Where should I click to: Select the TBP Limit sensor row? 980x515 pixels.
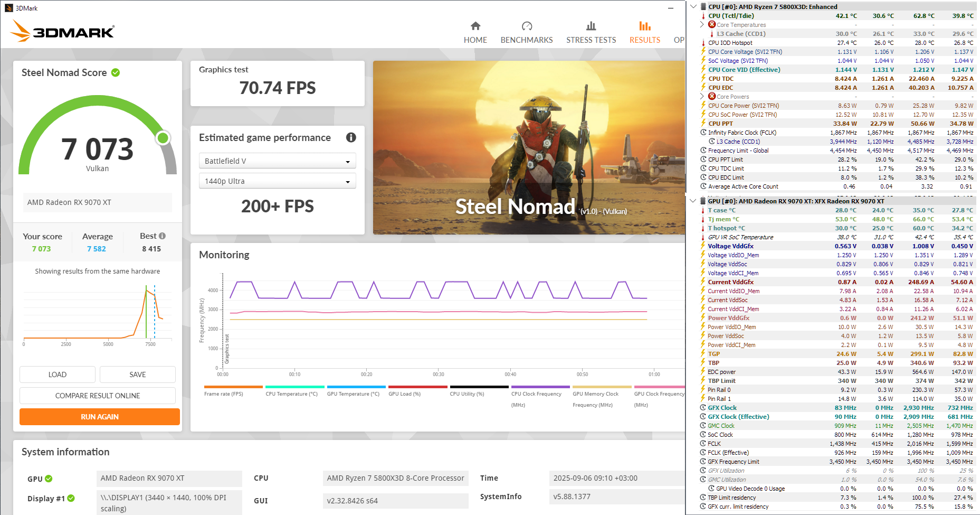[x=836, y=381]
